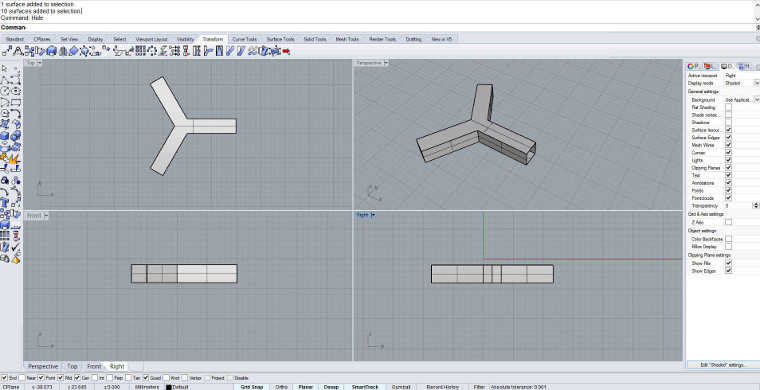The height and width of the screenshot is (390, 760).
Task: Toggle the Lights visibility checkbox
Action: pyautogui.click(x=728, y=160)
